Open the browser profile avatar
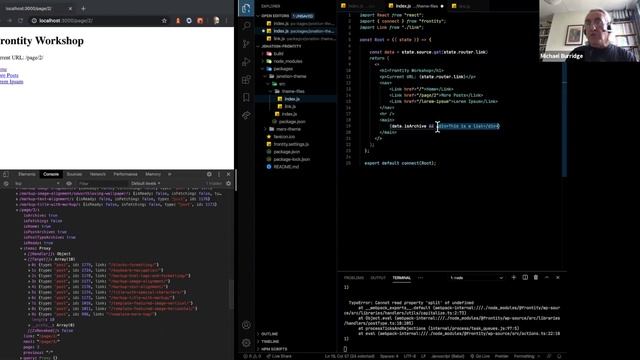This screenshot has width=640, height=360. (x=216, y=20)
